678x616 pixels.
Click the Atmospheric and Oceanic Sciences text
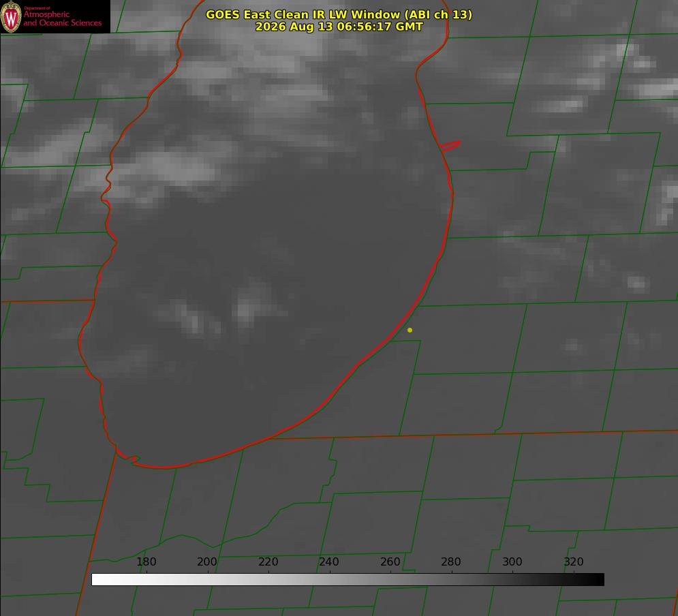62,18
